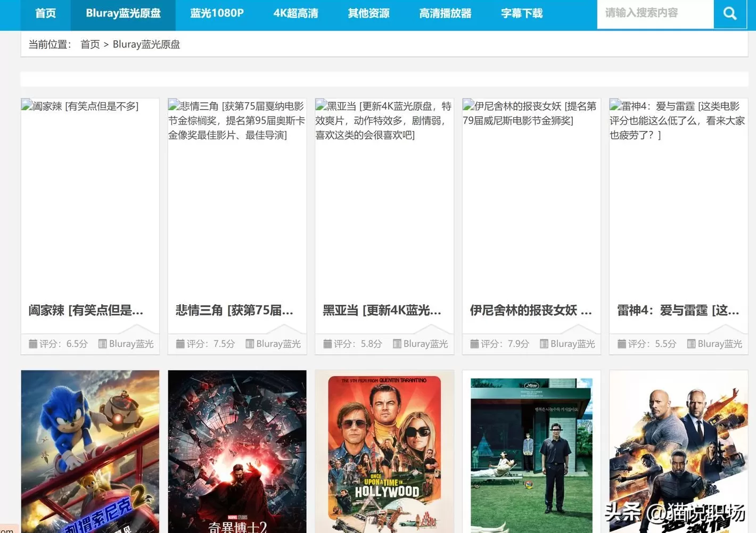This screenshot has width=756, height=533.
Task: Go to the 其他资源 menu item
Action: (368, 13)
